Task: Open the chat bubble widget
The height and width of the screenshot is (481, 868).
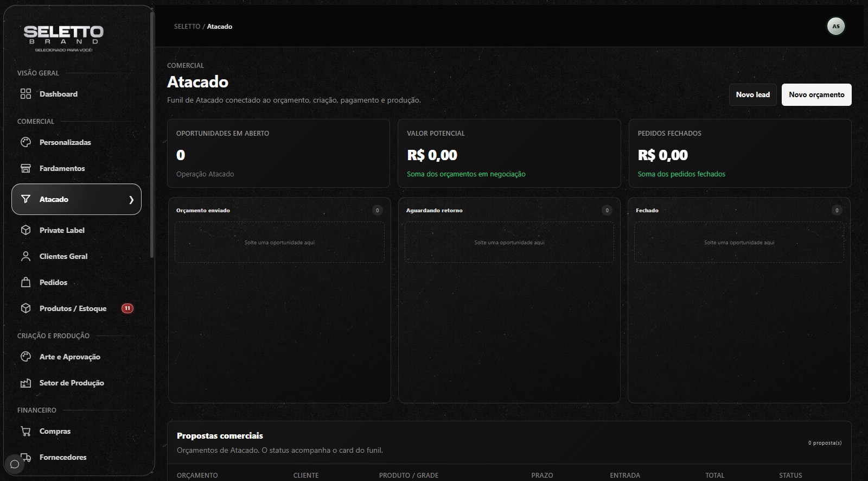Action: [15, 464]
